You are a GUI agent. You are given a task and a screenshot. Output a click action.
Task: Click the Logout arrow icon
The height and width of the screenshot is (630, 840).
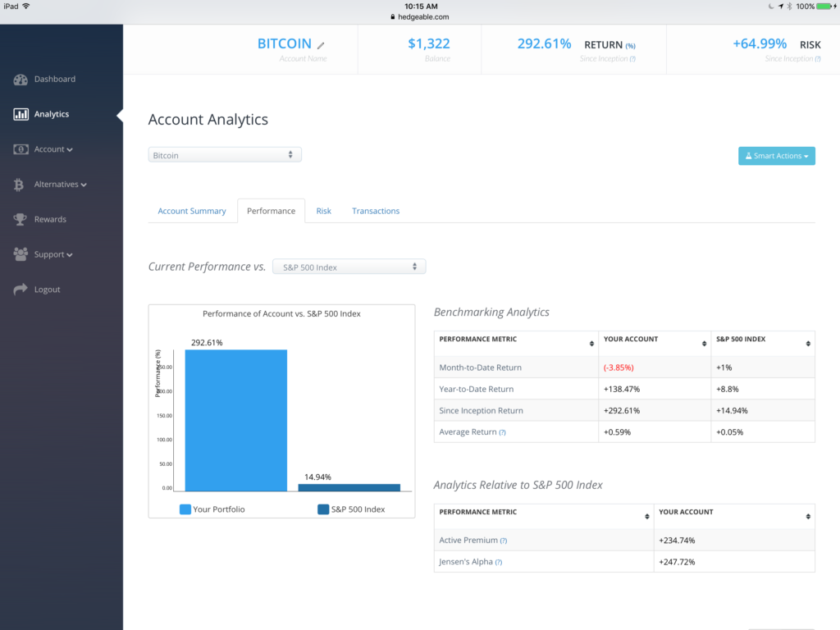click(21, 290)
